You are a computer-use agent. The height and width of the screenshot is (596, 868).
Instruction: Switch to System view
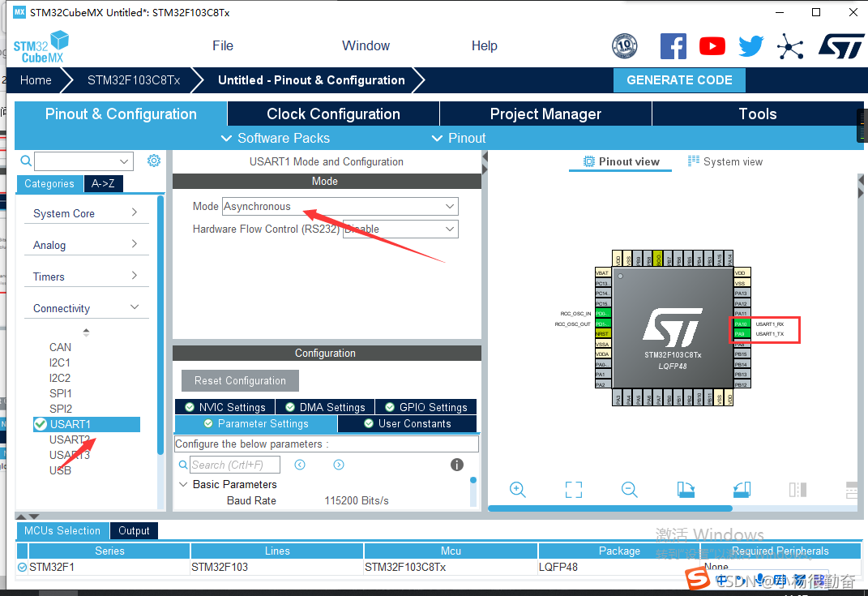[x=725, y=161]
